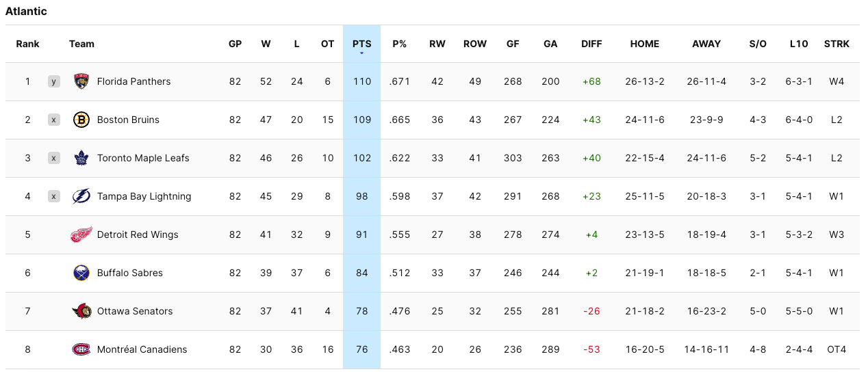Viewport: 868px width, 376px height.
Task: Sort table by DIFF column
Action: [x=591, y=44]
